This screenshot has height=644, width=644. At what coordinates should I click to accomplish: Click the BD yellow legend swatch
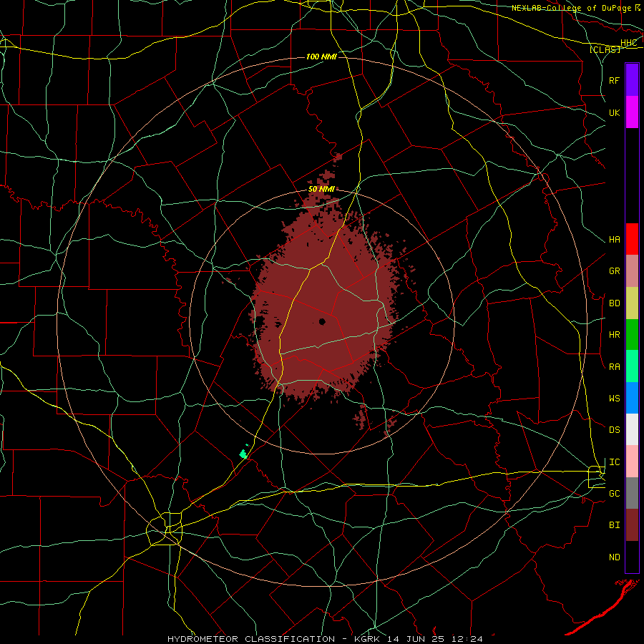point(632,303)
